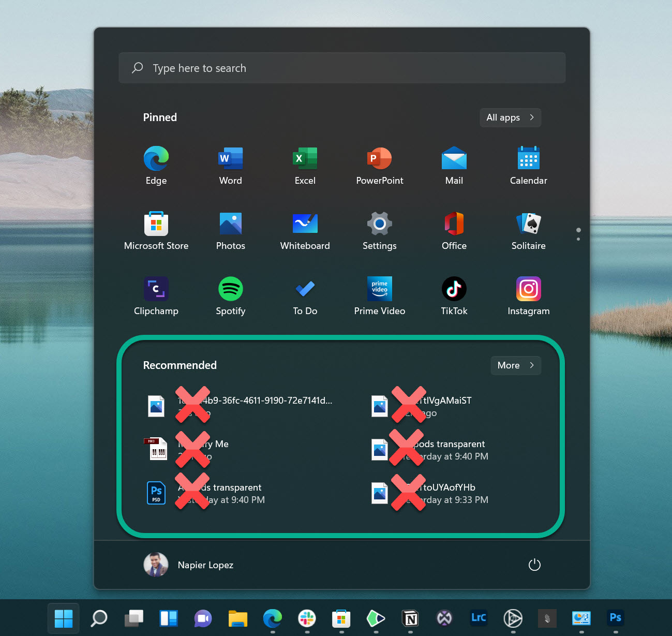Open taskbar Search magnifier icon
This screenshot has height=636, width=672.
(x=99, y=618)
